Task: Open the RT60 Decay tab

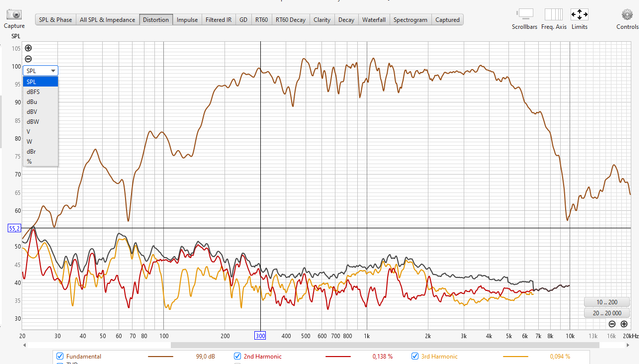Action: click(291, 20)
